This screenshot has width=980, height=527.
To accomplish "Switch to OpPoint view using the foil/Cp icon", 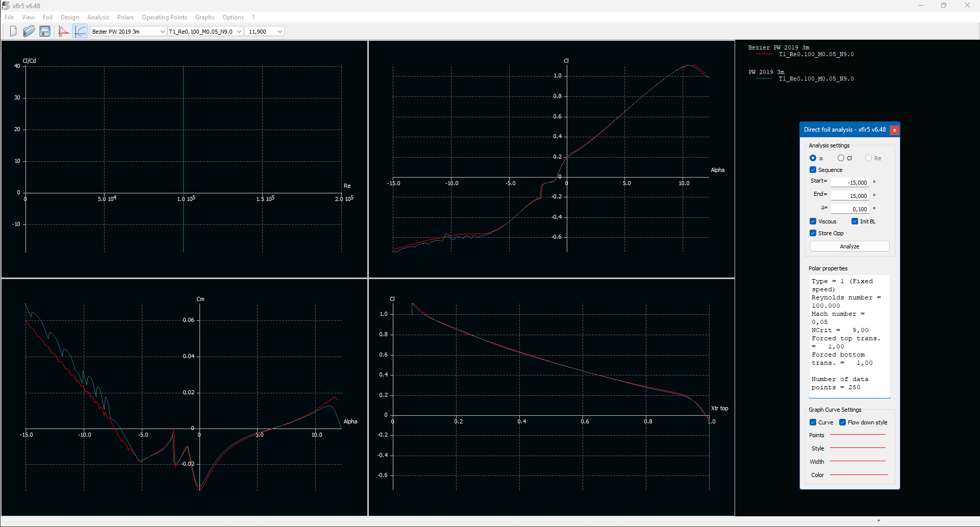I will pyautogui.click(x=63, y=31).
